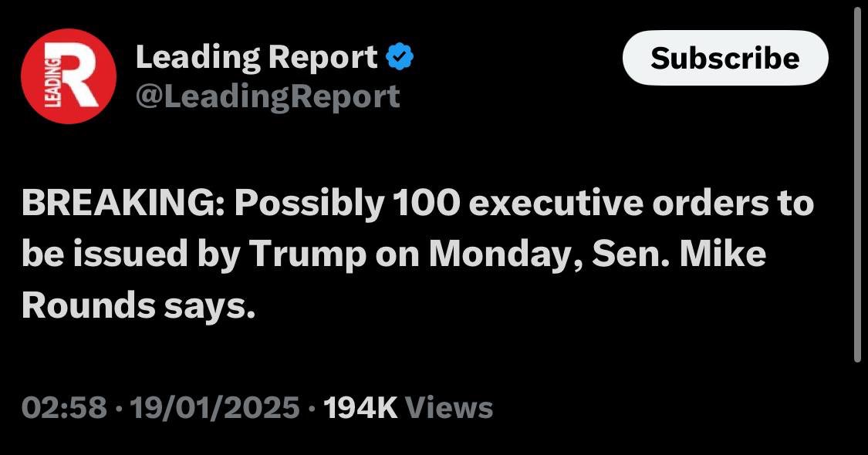
Task: Click the vertical scrollbar on the right edge
Action: click(858, 185)
